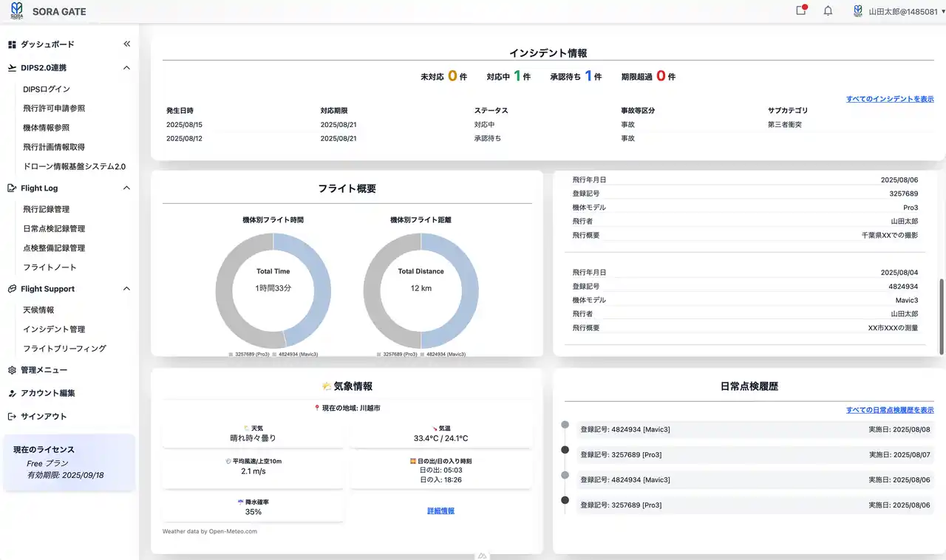
Task: Select インシデント管理 menu item
Action: pos(54,329)
